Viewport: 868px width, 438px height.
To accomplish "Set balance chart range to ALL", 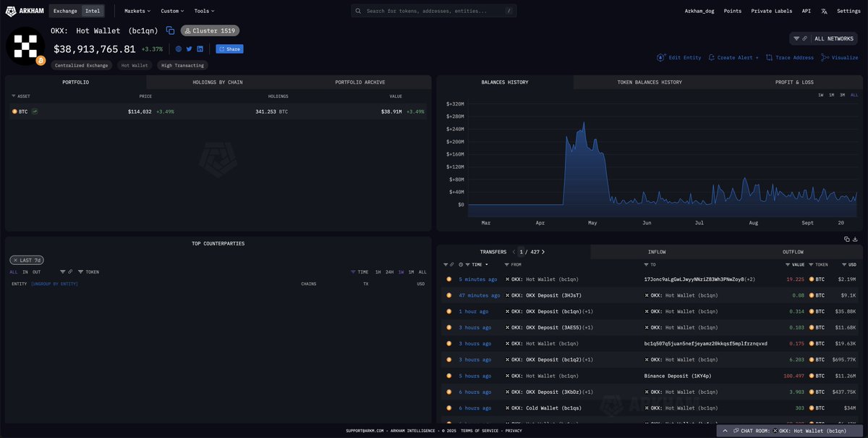I will (854, 95).
